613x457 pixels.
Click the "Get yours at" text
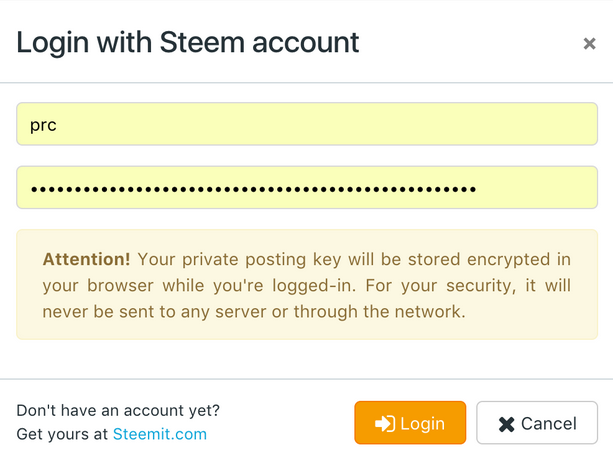point(63,434)
